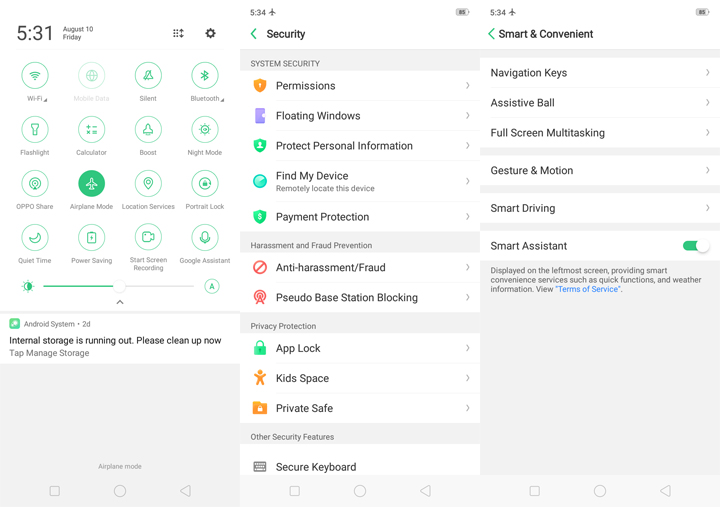The width and height of the screenshot is (720, 507).
Task: Collapse the quick settings panel arrow
Action: click(x=120, y=302)
